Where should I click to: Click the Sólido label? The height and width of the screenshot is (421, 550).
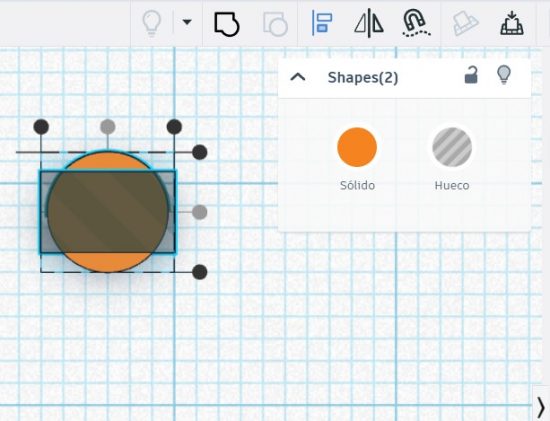pyautogui.click(x=357, y=185)
